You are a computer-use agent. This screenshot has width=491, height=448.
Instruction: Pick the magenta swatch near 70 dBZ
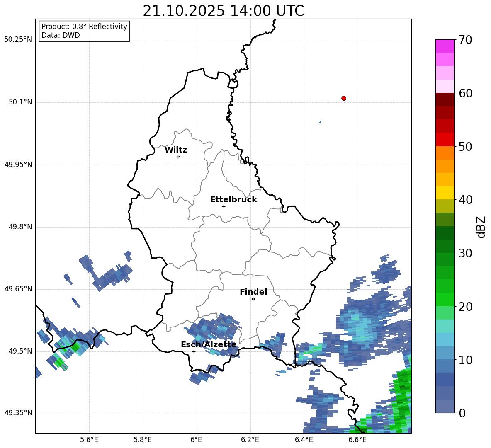[x=445, y=46]
